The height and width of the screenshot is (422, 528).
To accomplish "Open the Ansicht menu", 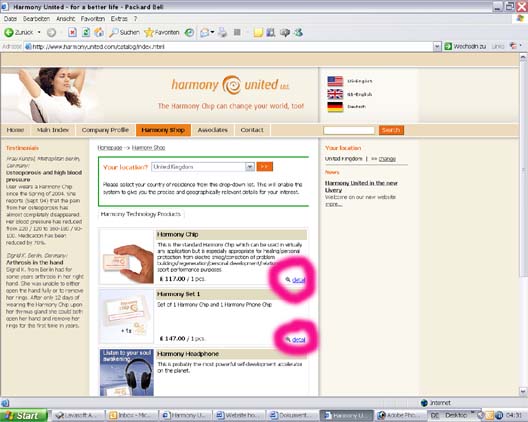I will [x=66, y=19].
